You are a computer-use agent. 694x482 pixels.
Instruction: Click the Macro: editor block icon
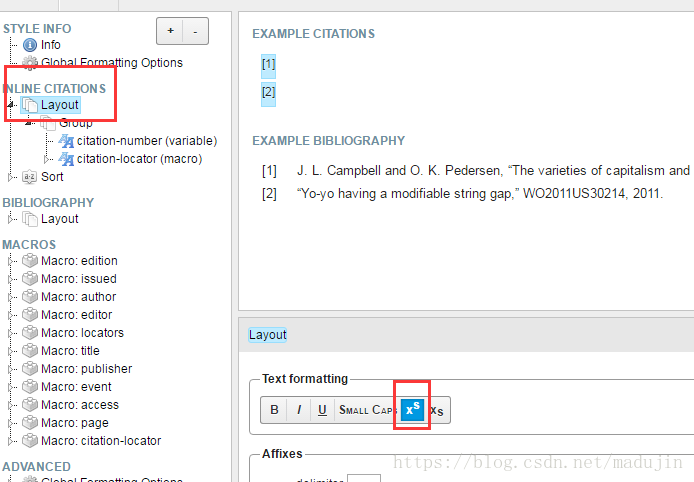click(x=30, y=315)
